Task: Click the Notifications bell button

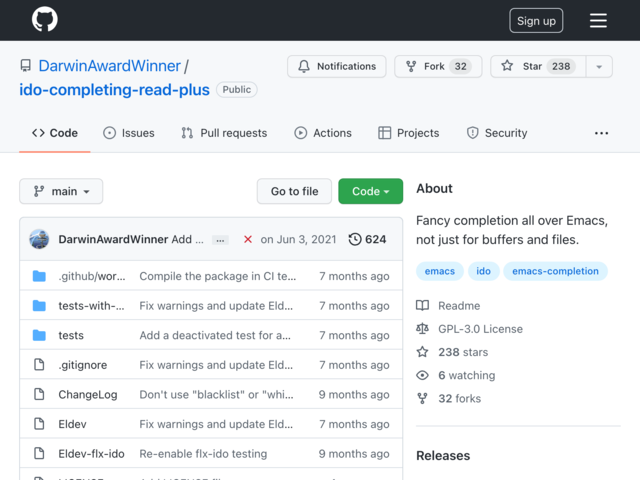Action: point(337,66)
